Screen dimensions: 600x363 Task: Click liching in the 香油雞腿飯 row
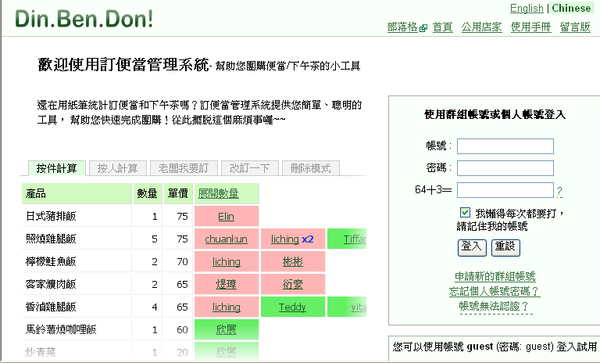click(x=226, y=307)
